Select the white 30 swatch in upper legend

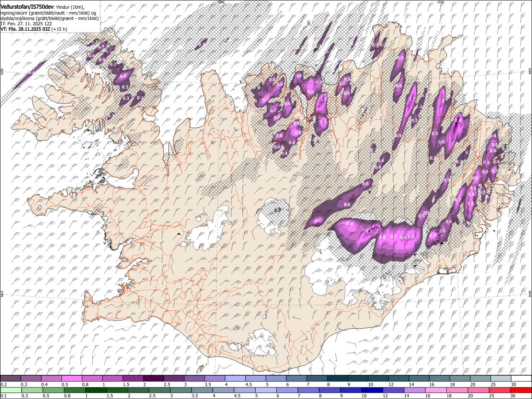521,379
